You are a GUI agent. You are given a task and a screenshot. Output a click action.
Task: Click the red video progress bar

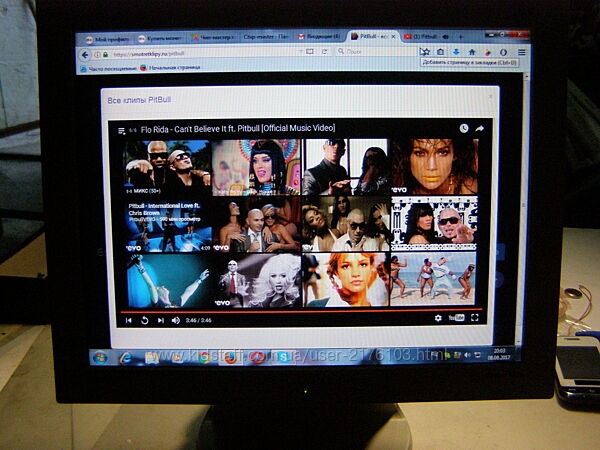coord(300,310)
